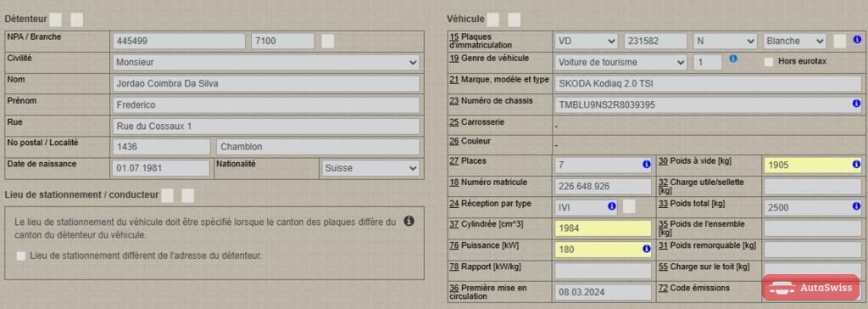This screenshot has width=868, height=309.
Task: Click the postal code field containing 1436
Action: point(161,147)
